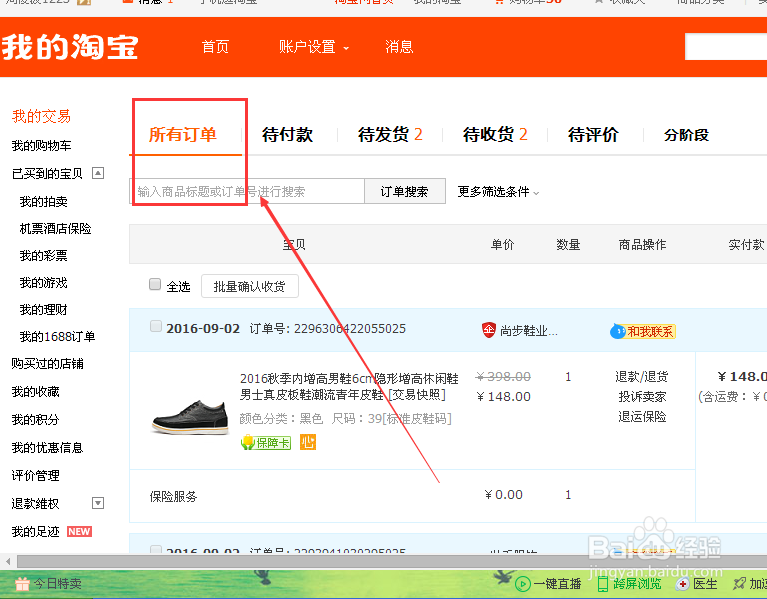The height and width of the screenshot is (599, 767).
Task: Click the black shoe product thumbnail
Action: click(x=190, y=416)
